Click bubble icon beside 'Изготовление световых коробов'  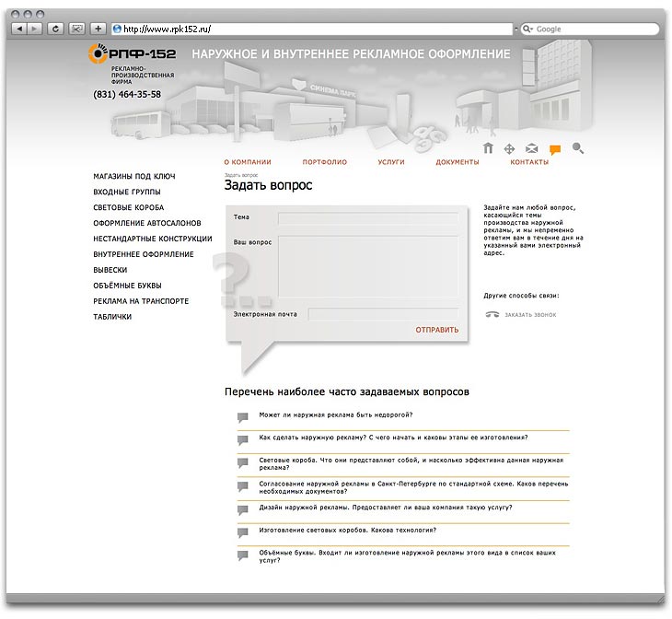(x=243, y=532)
